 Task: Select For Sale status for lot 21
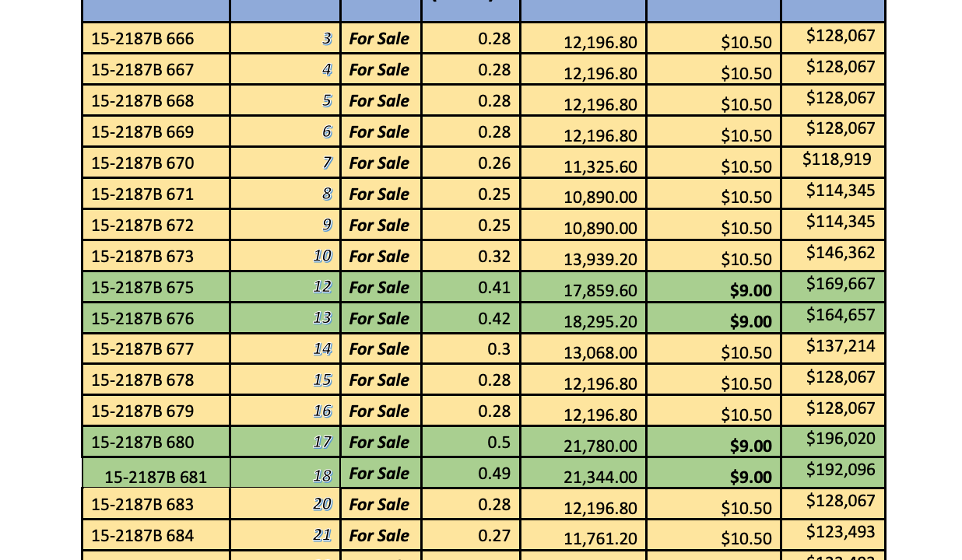379,536
